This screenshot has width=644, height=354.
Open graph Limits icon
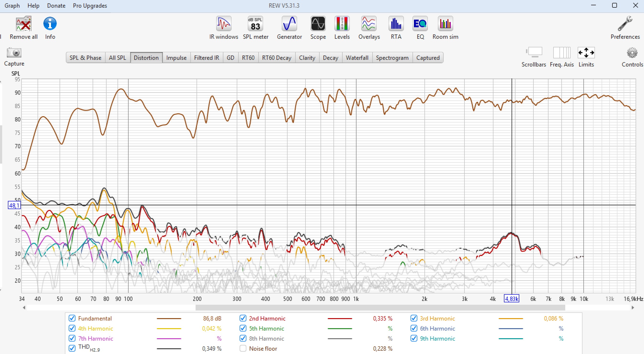point(586,53)
